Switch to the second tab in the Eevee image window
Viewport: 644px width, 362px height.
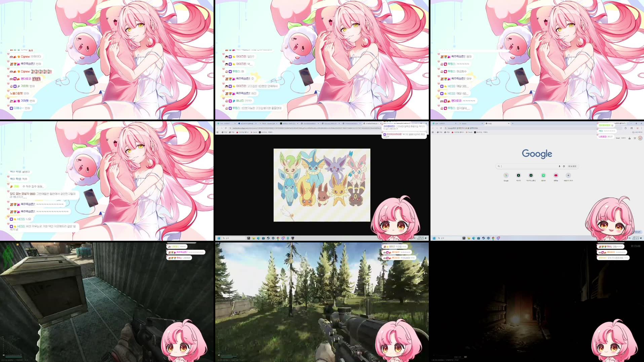247,123
